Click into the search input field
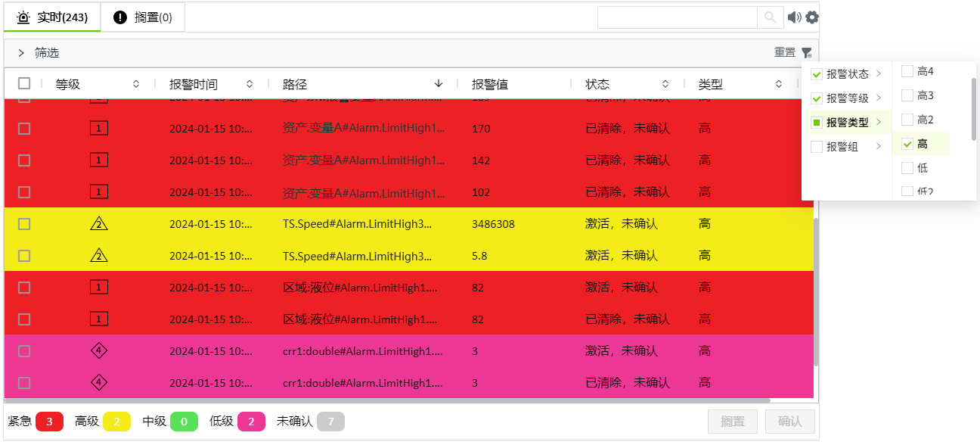 [x=677, y=17]
